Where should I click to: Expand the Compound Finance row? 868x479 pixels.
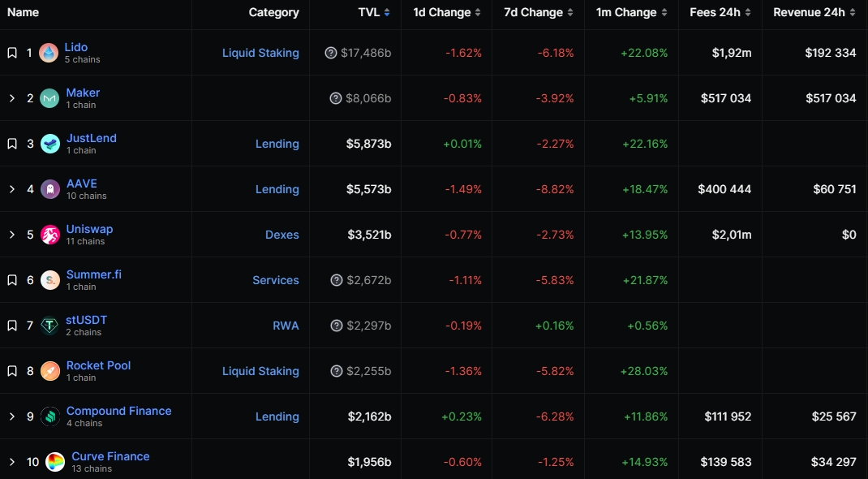[x=11, y=416]
